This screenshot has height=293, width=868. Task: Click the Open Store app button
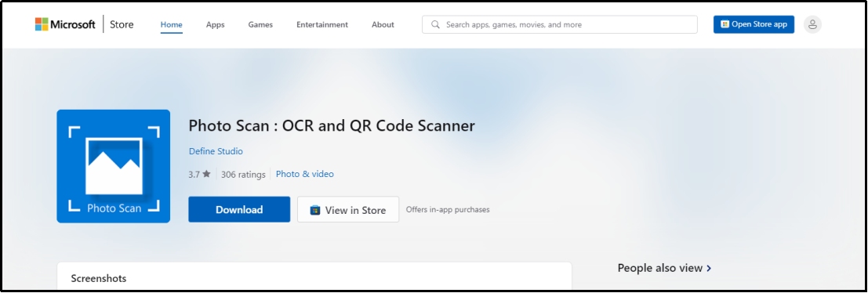pyautogui.click(x=754, y=24)
